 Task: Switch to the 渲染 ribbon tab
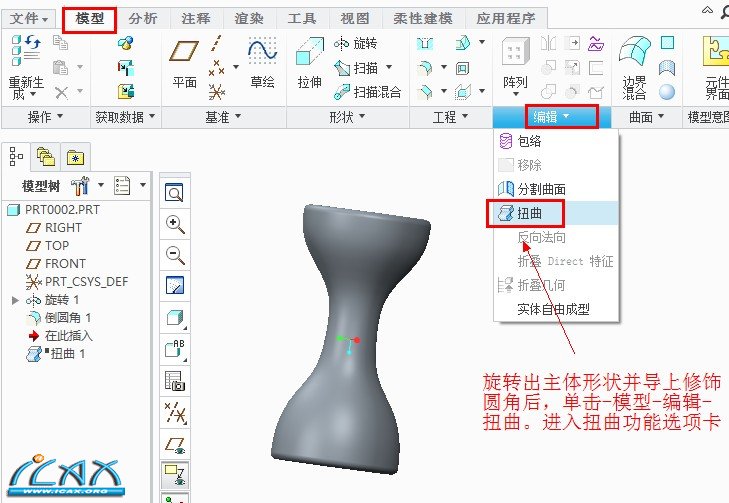click(249, 19)
